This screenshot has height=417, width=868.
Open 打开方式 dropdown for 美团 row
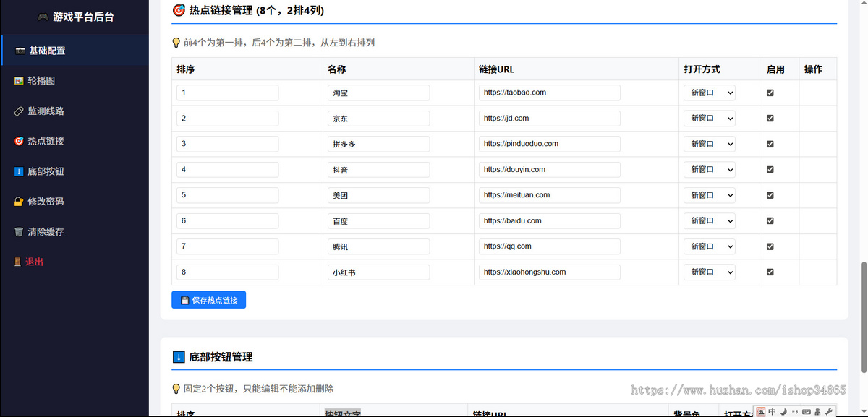coord(710,195)
